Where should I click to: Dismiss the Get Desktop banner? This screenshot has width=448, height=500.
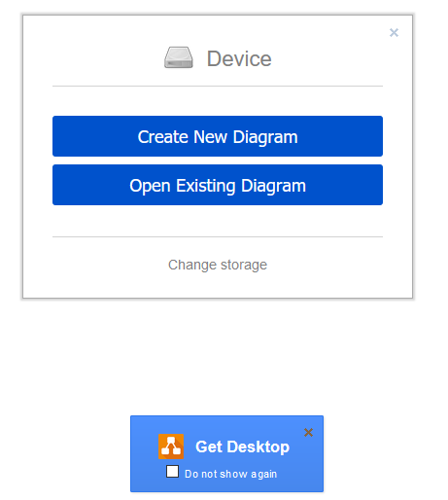(308, 432)
